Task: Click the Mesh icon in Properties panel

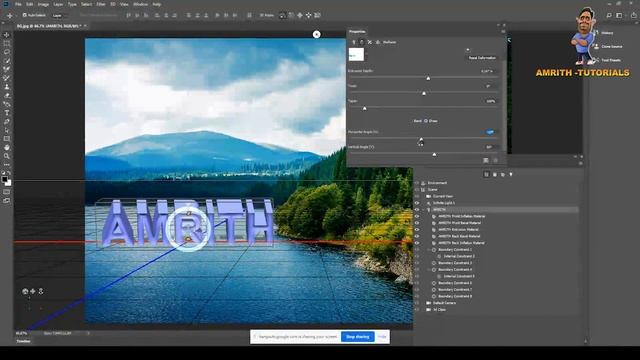Action: coord(353,42)
